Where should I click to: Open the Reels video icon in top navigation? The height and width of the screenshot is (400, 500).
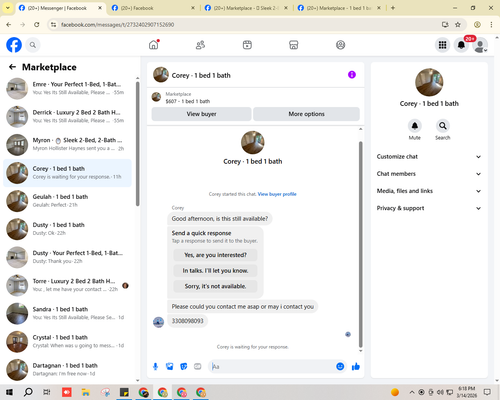click(247, 45)
